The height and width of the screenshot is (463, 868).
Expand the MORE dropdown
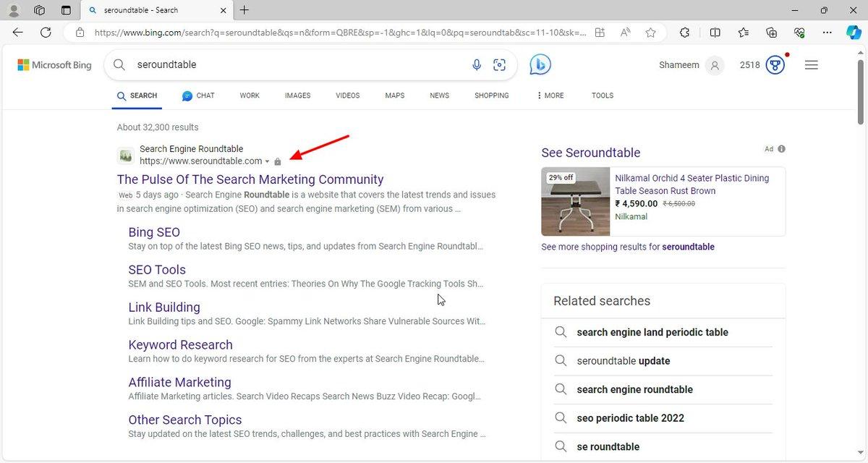(550, 95)
